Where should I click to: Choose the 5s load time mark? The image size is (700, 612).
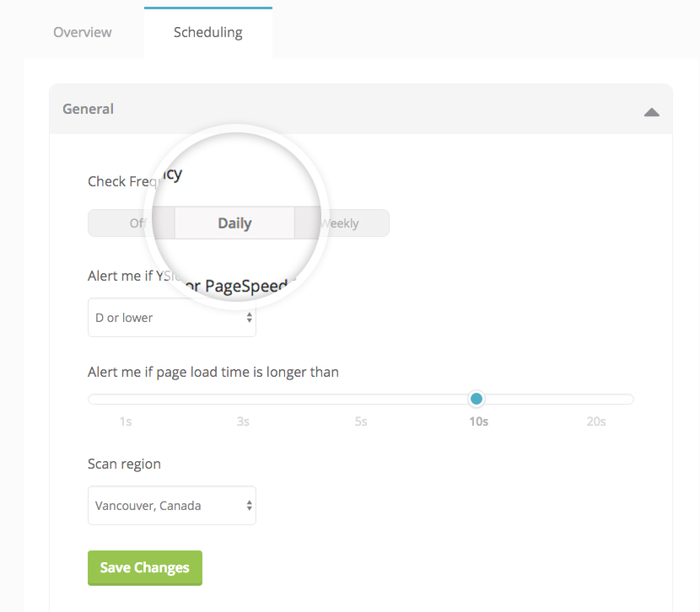(360, 421)
